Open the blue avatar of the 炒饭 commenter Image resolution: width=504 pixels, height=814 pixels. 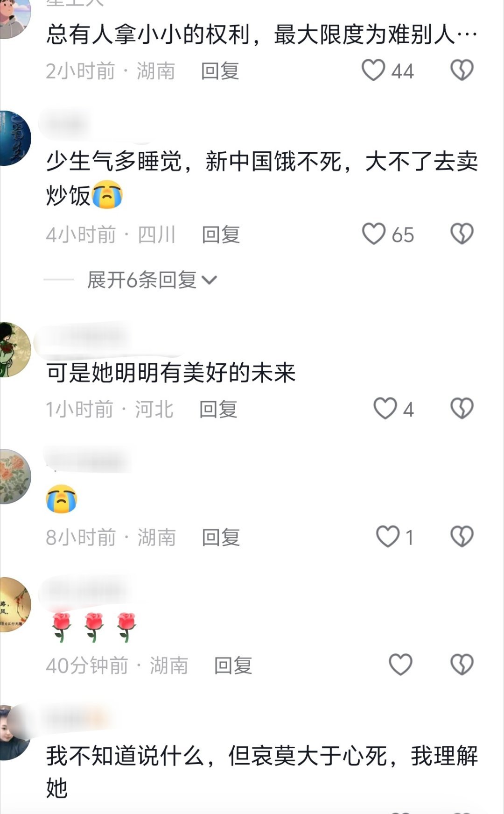14,138
